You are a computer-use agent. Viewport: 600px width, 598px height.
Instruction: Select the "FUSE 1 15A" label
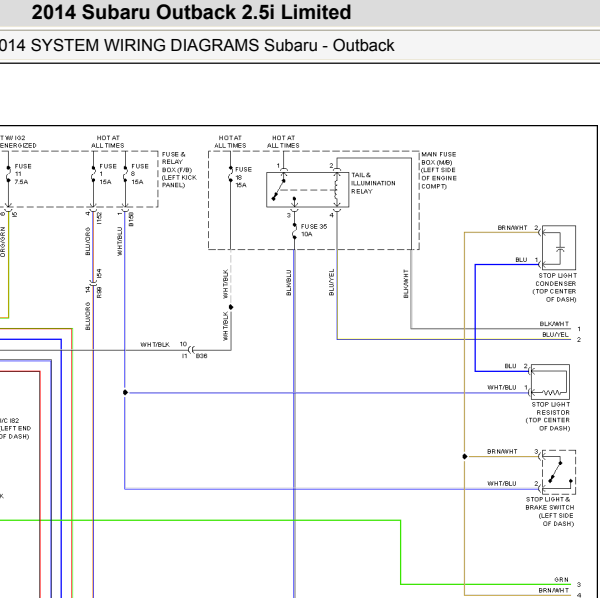(108, 174)
